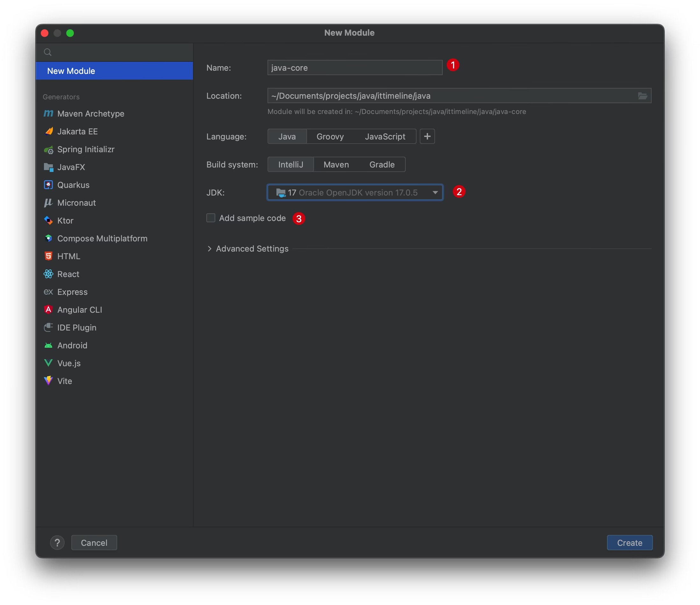Click the Create button
The image size is (700, 605).
tap(630, 543)
